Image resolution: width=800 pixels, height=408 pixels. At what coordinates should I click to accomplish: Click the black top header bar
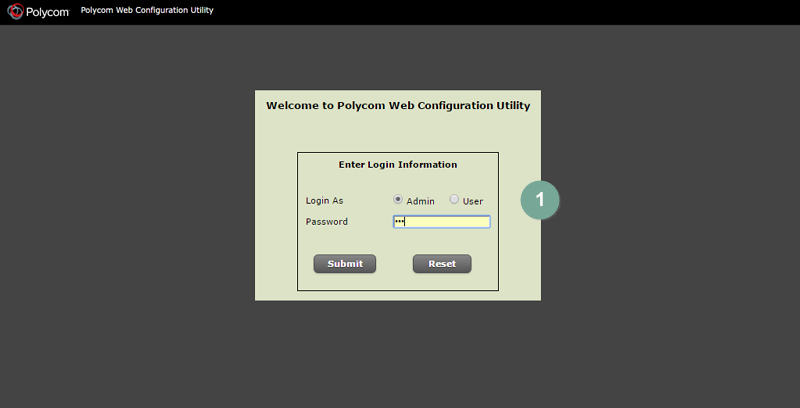(x=500, y=12)
